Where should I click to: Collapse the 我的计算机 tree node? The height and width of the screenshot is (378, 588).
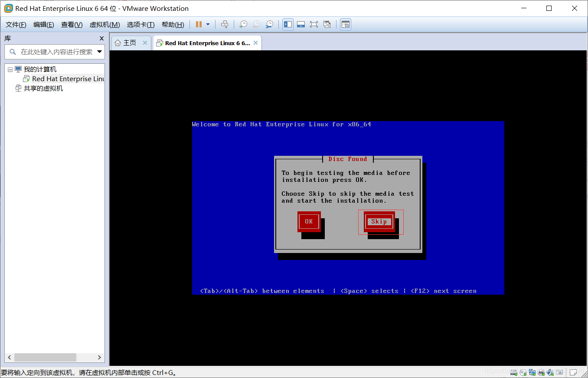(x=10, y=69)
